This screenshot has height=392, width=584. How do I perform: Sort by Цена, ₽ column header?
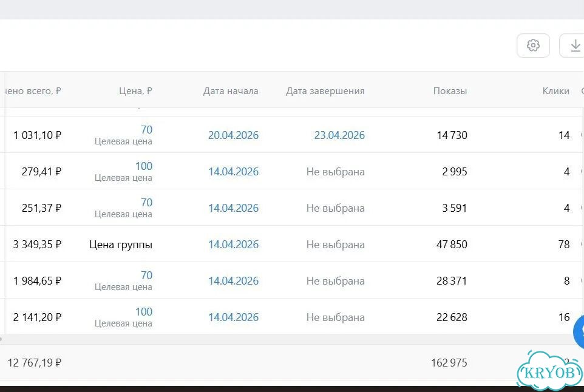(135, 91)
